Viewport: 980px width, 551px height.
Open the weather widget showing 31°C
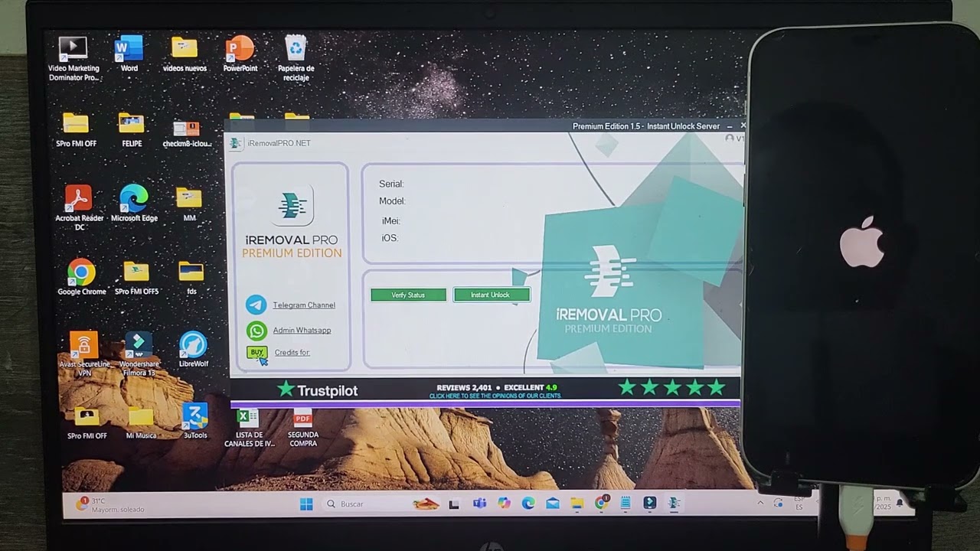109,504
